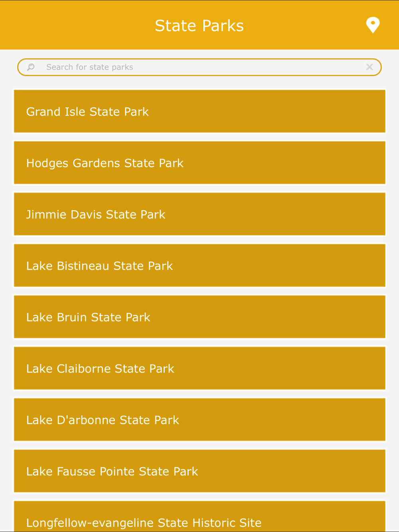The width and height of the screenshot is (399, 532).
Task: Tap the Grand Isle list row text
Action: pyautogui.click(x=87, y=112)
